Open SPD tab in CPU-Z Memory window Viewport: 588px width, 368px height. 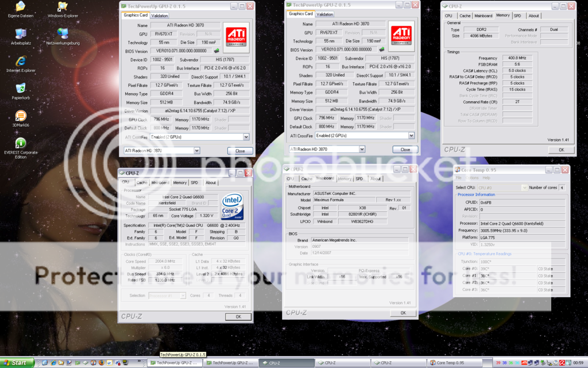517,16
